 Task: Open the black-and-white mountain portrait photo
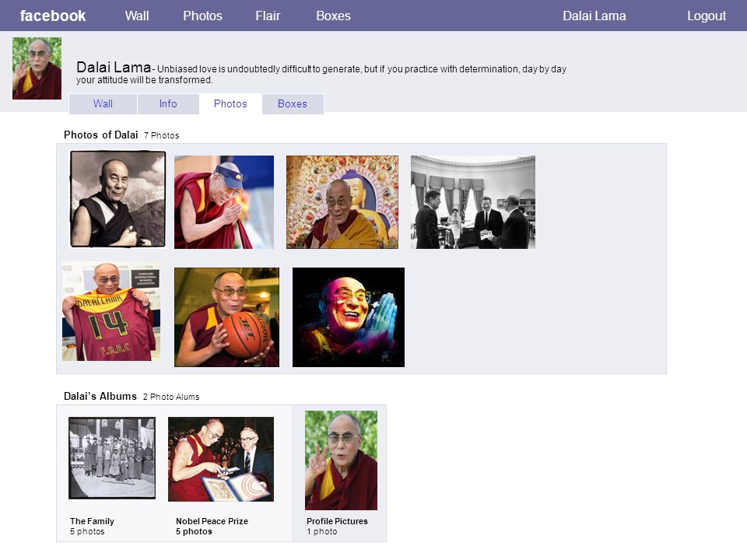coord(117,199)
